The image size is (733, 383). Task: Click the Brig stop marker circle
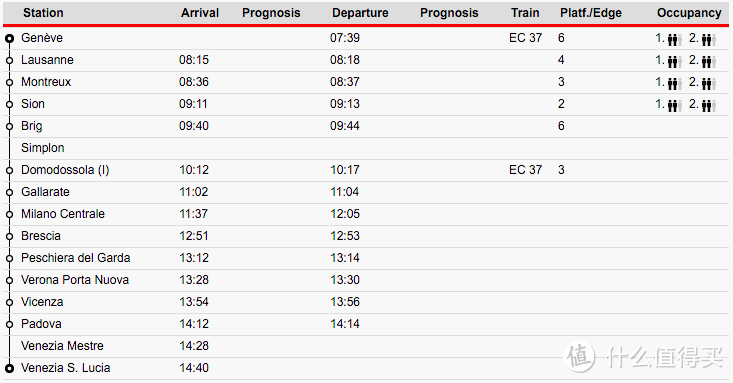9,126
